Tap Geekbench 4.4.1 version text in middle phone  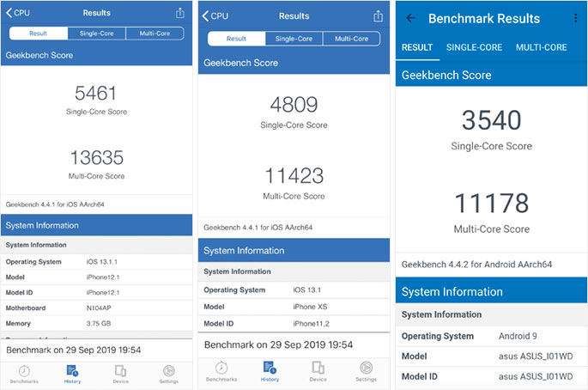[x=258, y=228]
